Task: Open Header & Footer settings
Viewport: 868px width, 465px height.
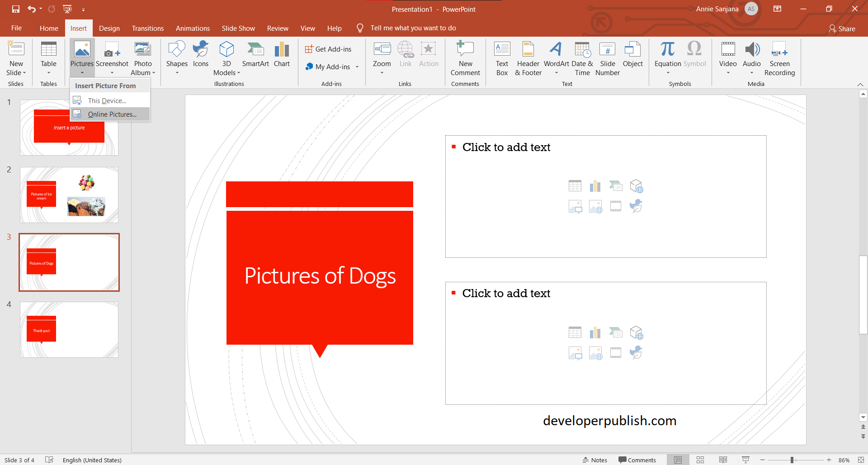Action: 528,58
